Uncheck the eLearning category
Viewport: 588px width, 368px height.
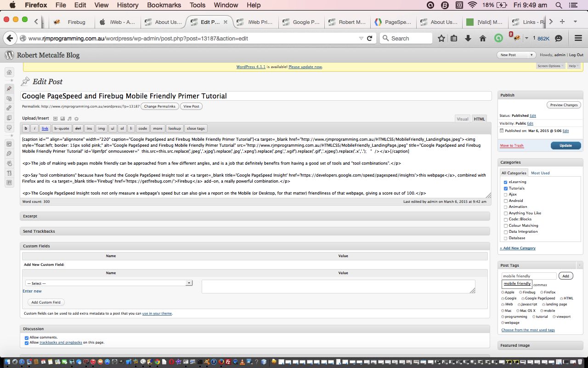(506, 182)
